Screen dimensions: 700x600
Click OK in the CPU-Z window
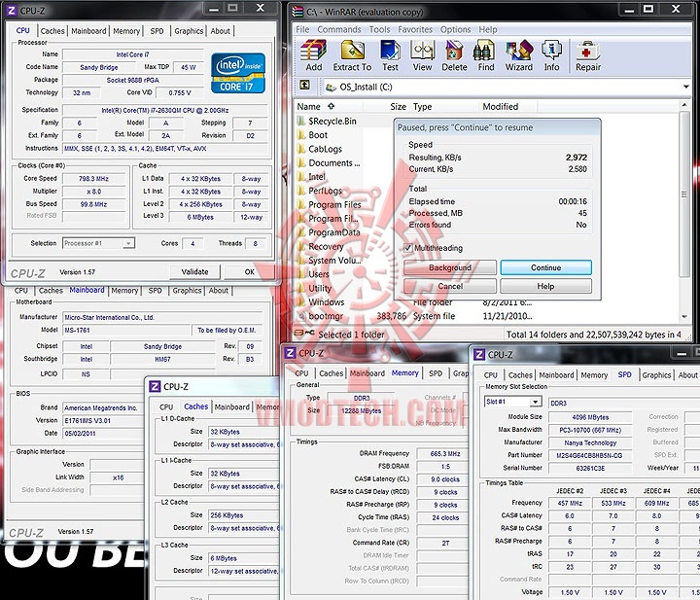coord(249,271)
